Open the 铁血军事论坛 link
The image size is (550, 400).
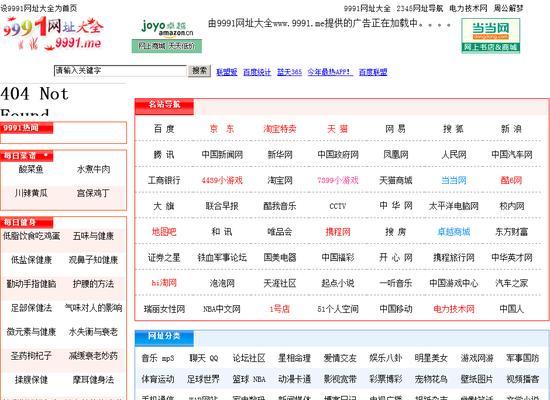click(222, 258)
